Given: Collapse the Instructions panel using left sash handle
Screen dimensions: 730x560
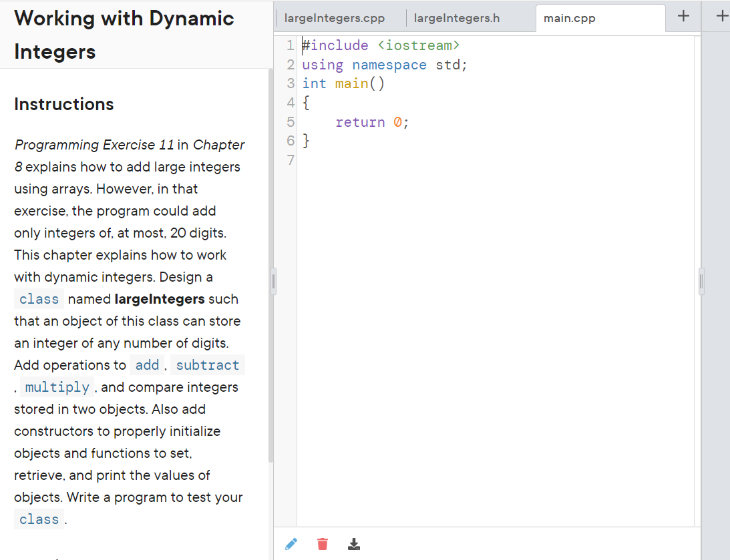Looking at the screenshot, I should point(273,281).
